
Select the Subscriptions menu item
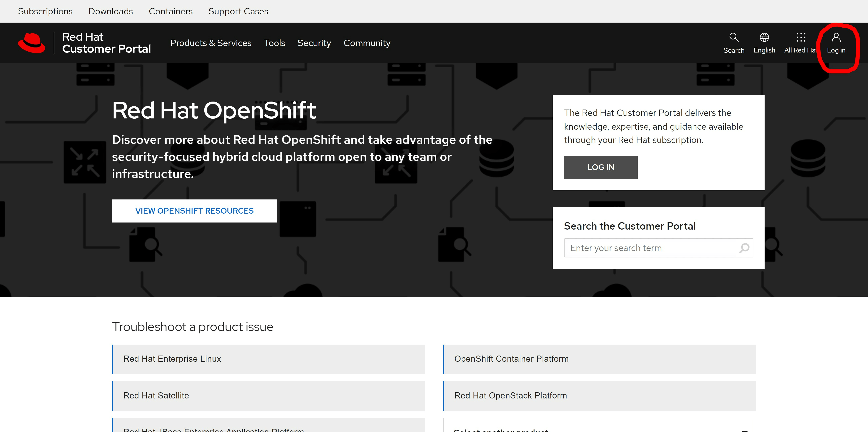(x=45, y=11)
